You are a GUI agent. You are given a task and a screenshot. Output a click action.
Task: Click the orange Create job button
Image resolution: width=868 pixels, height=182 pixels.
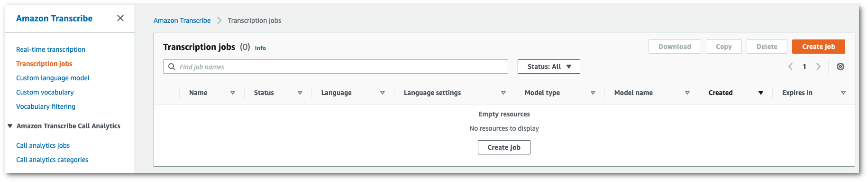click(x=819, y=47)
